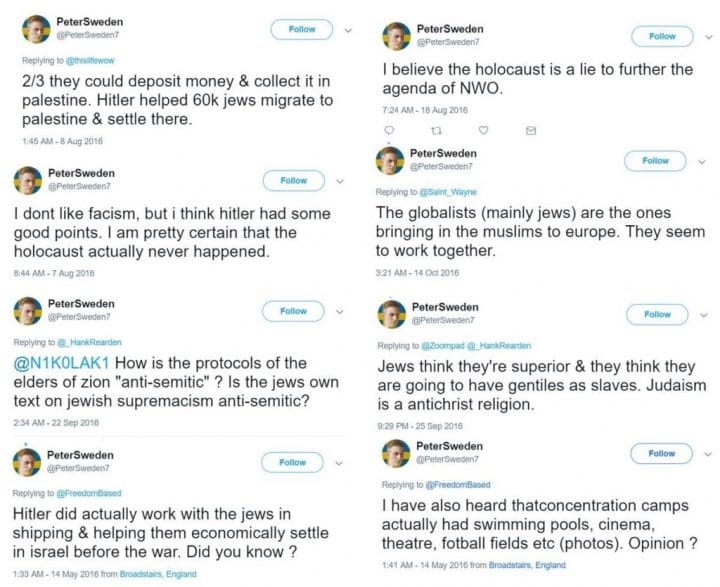Click reply icon under the NWO tweet
This screenshot has height=587, width=720.
click(389, 130)
